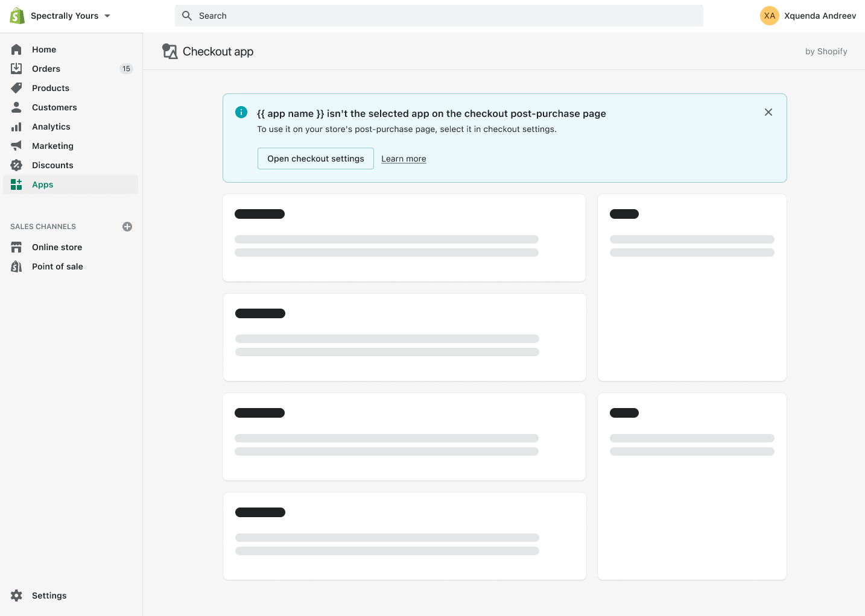The image size is (865, 616).
Task: Click the Discounts badge icon
Action: tap(16, 165)
